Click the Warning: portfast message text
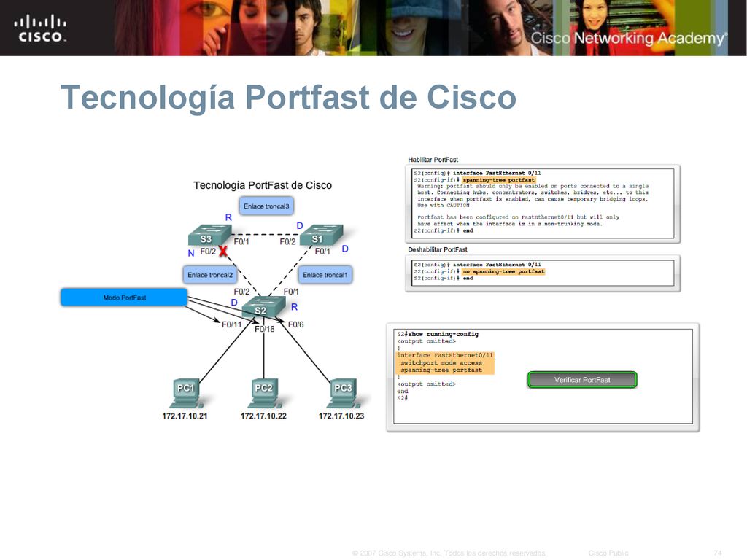Screen dimensions: 747x560 tap(533, 195)
